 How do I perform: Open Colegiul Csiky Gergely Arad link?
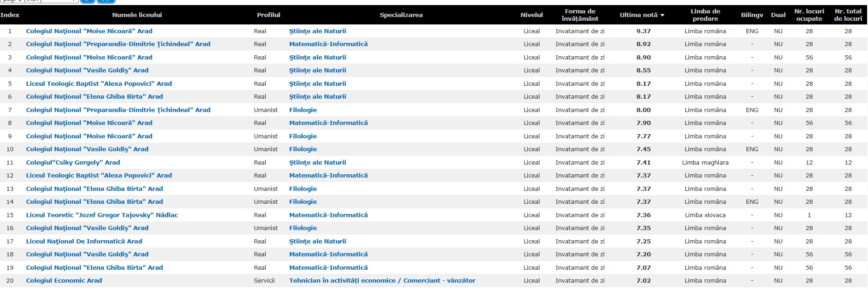73,162
